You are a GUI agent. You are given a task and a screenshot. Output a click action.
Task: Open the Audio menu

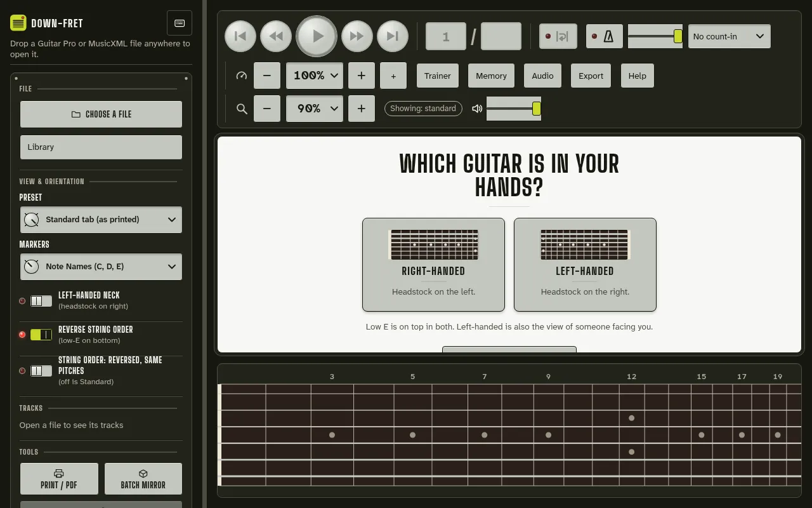click(542, 76)
